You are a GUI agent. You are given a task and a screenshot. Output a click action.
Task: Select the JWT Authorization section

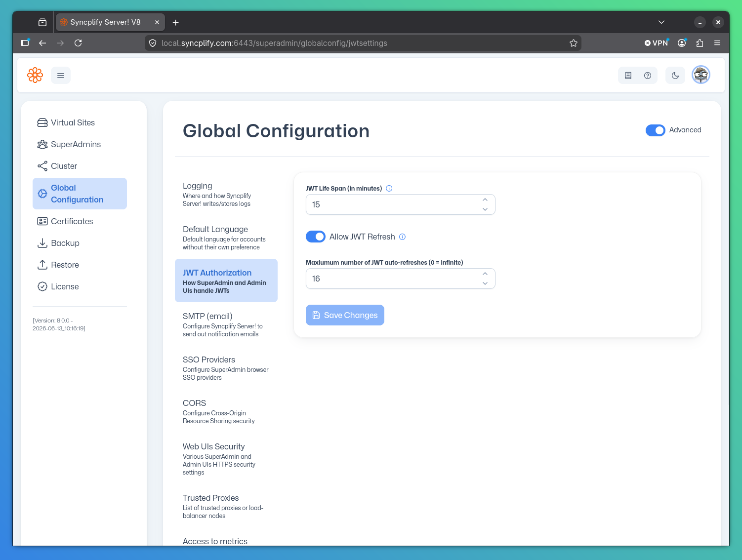click(x=226, y=280)
